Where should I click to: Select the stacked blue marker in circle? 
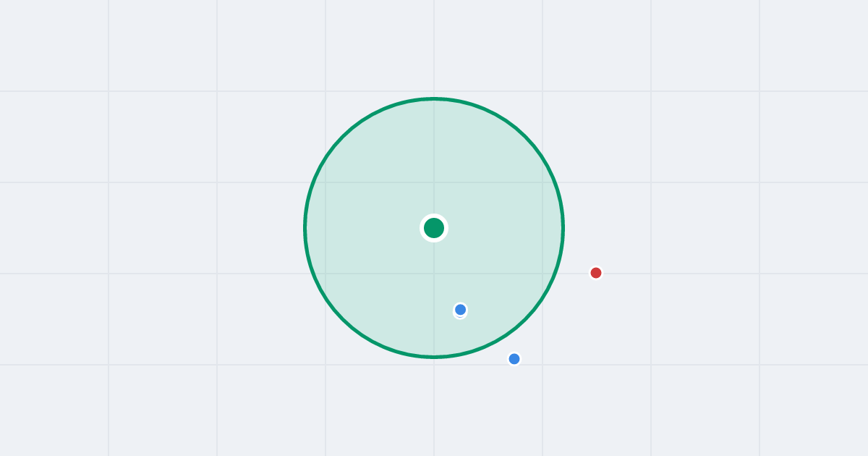tap(460, 310)
